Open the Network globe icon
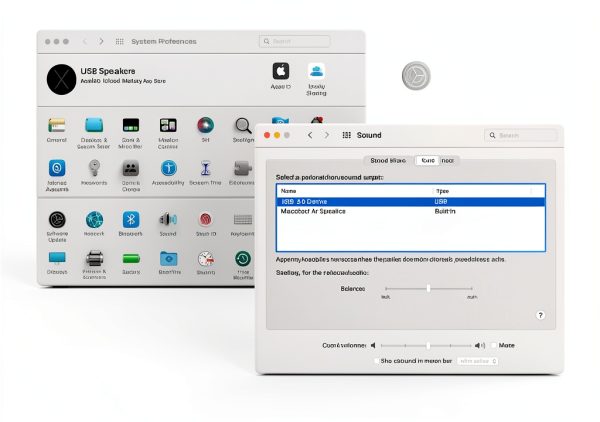The height and width of the screenshot is (422, 600). coord(94,220)
